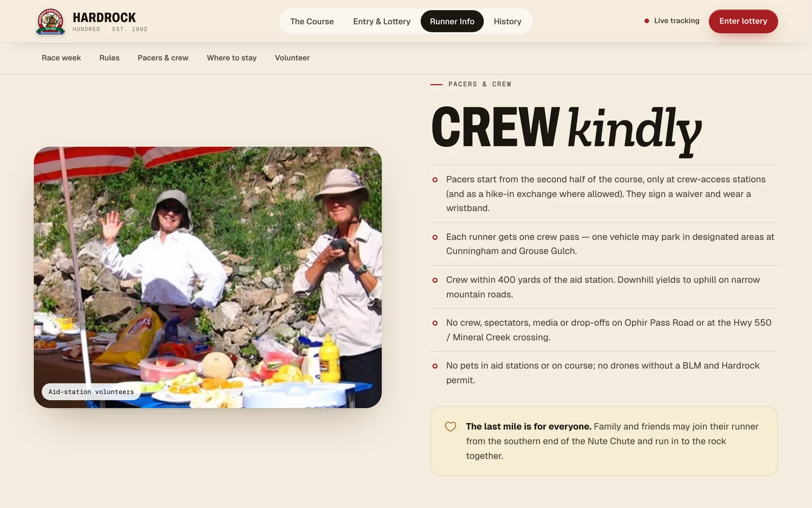Click the rule about pacers starting second half

[604, 194]
